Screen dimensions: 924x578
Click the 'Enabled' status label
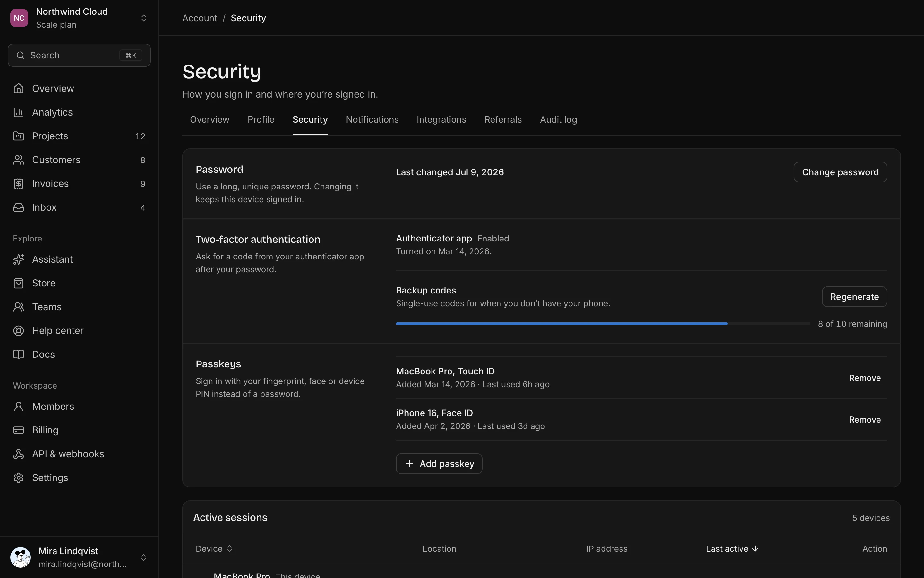(x=492, y=239)
